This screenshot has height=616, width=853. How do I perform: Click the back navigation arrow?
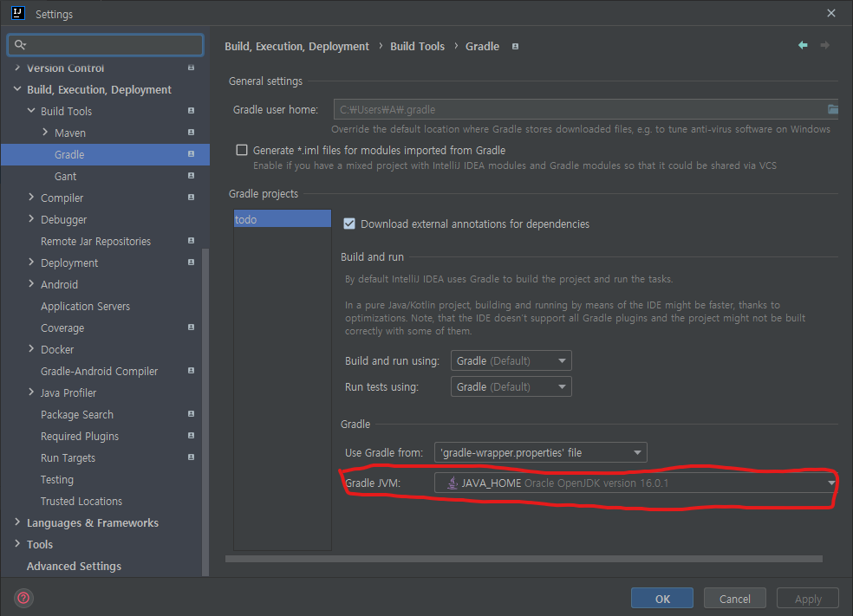(x=803, y=45)
